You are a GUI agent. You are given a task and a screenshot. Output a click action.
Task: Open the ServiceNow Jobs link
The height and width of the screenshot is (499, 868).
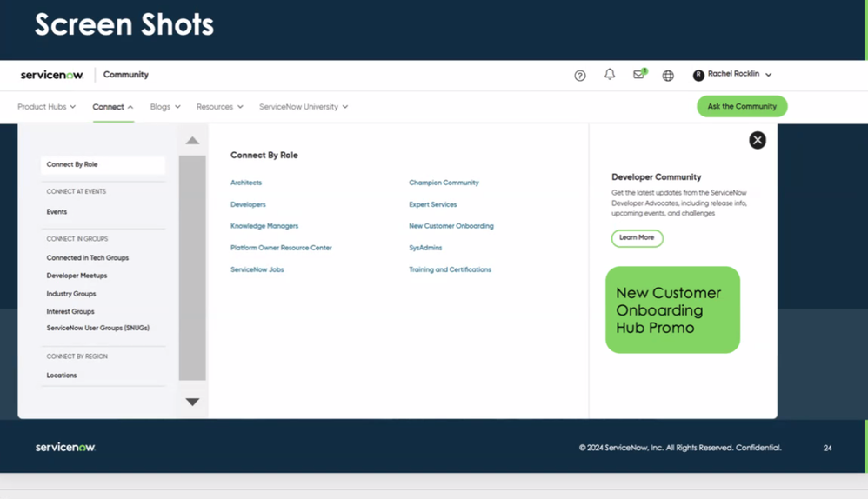(257, 269)
